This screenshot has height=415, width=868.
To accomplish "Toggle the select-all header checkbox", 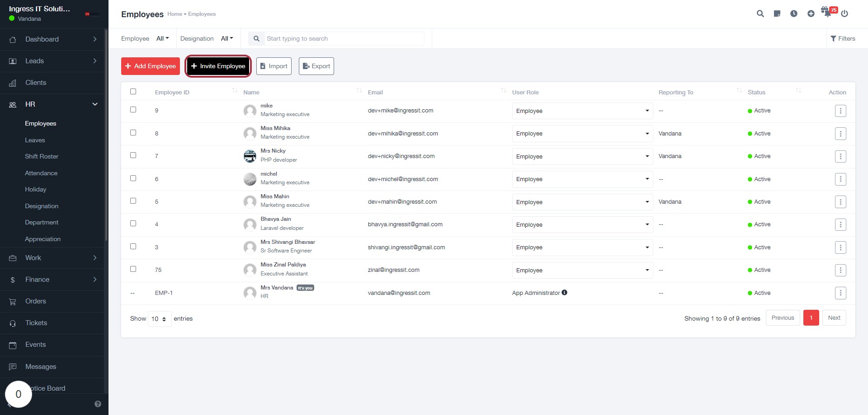I will 133,92.
